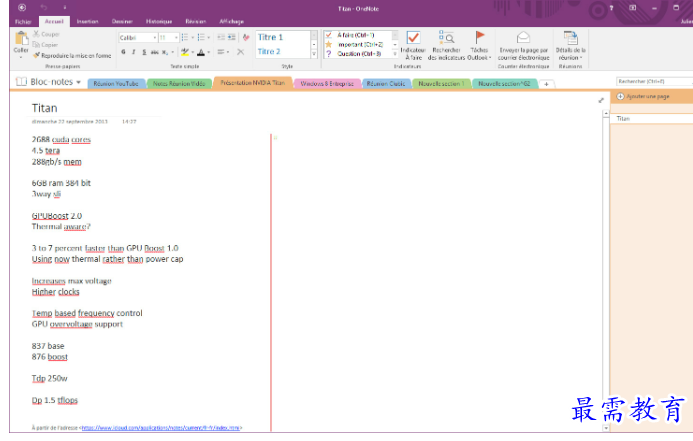Viewport: 693px width, 441px height.
Task: Open the Réunion Clubic section tab
Action: coord(386,84)
